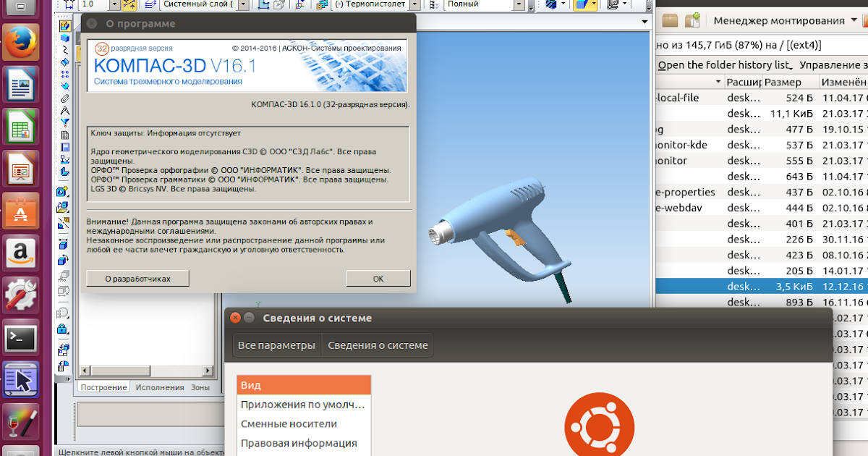Click the funnel filter icon in left toolbar
Image resolution: width=868 pixels, height=456 pixels.
point(65,122)
